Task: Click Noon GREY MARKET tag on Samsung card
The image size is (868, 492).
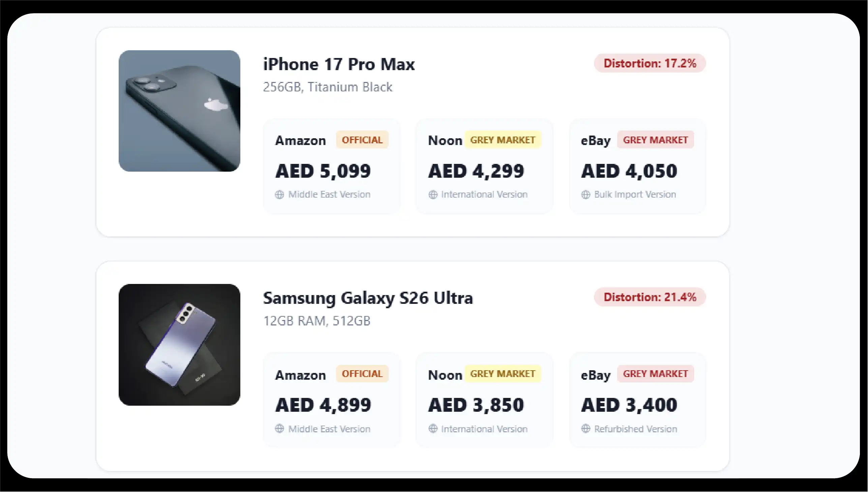Action: 503,374
